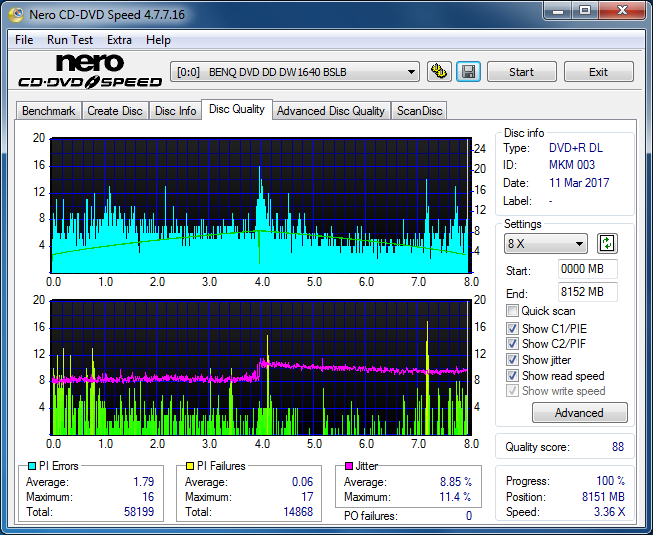Click PI Failures total 14868
Screen dimensions: 653x535
click(298, 512)
